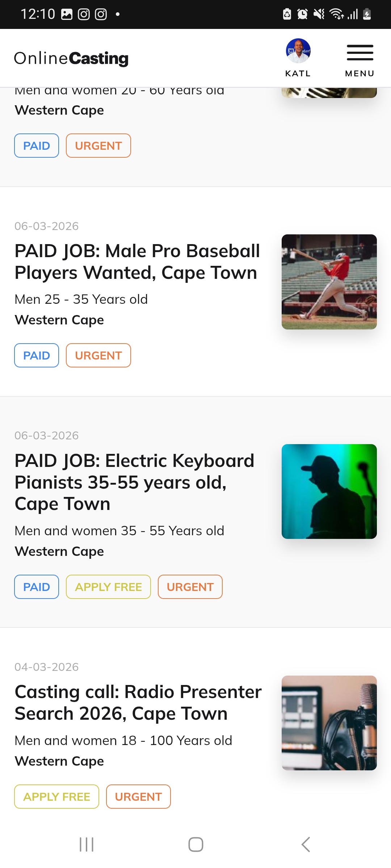Tap URGENT tag on radio presenter listing
Screen dimensions: 391x868
point(138,797)
